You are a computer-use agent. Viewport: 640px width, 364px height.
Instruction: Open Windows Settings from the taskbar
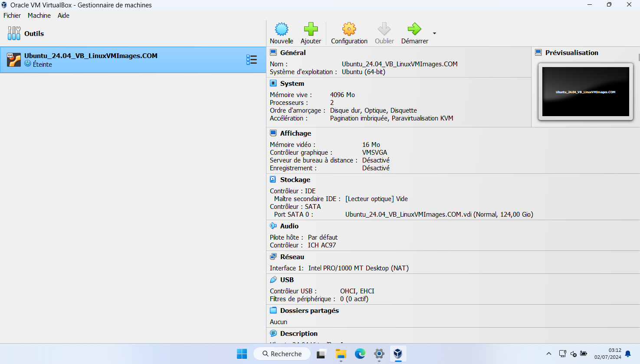pyautogui.click(x=379, y=354)
